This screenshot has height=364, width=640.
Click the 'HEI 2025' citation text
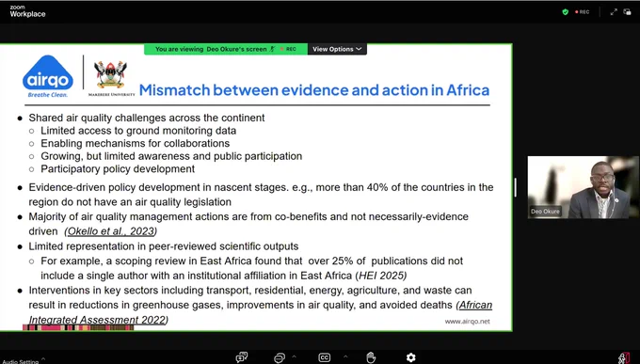(x=382, y=276)
